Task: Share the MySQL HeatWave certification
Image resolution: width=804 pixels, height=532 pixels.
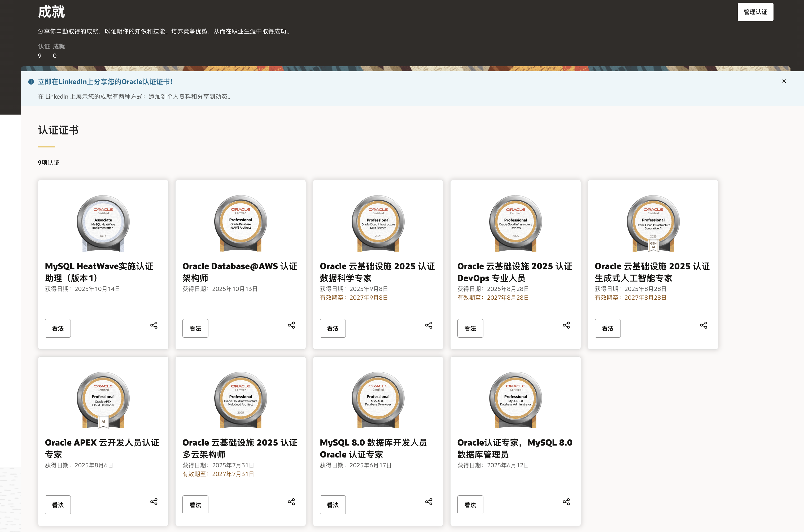Action: [x=154, y=325]
